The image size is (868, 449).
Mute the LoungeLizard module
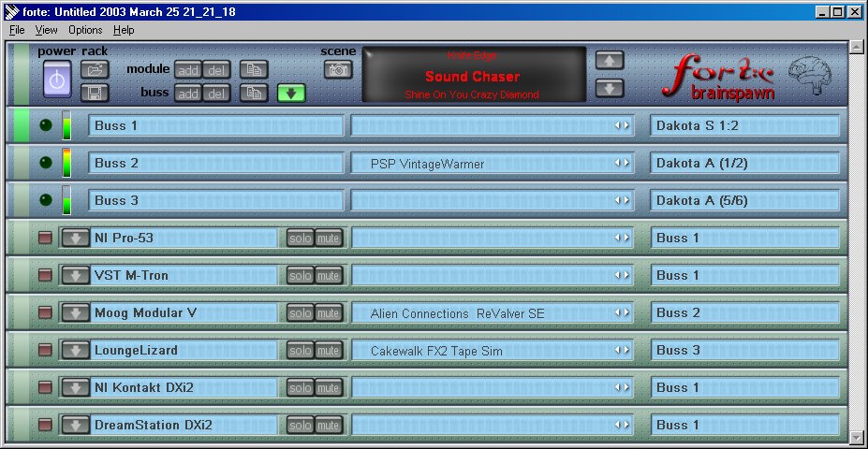coord(329,351)
